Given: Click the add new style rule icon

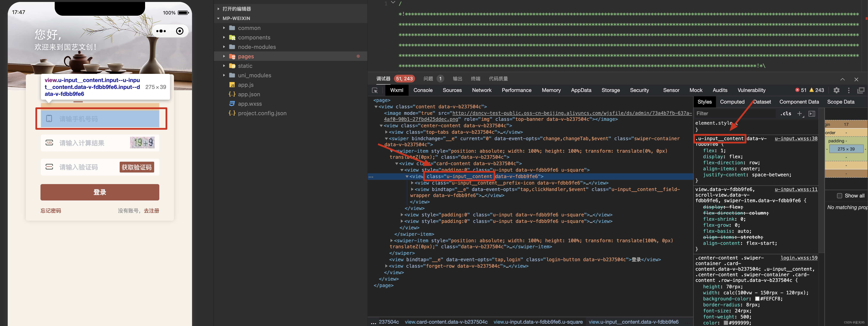Looking at the screenshot, I should coord(800,114).
